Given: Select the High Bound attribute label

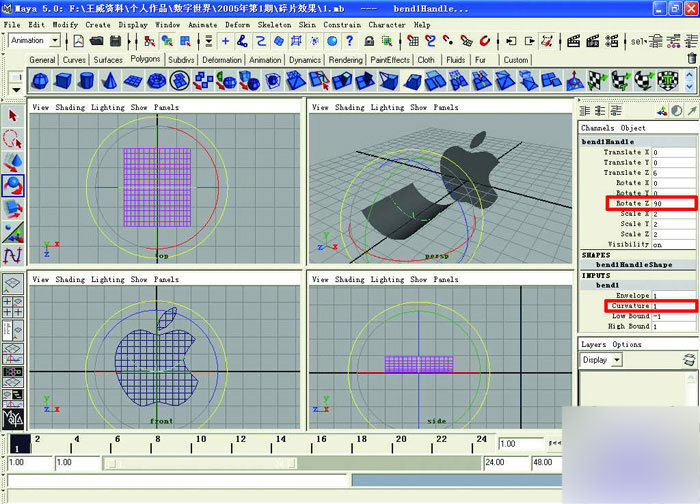Looking at the screenshot, I should (629, 326).
